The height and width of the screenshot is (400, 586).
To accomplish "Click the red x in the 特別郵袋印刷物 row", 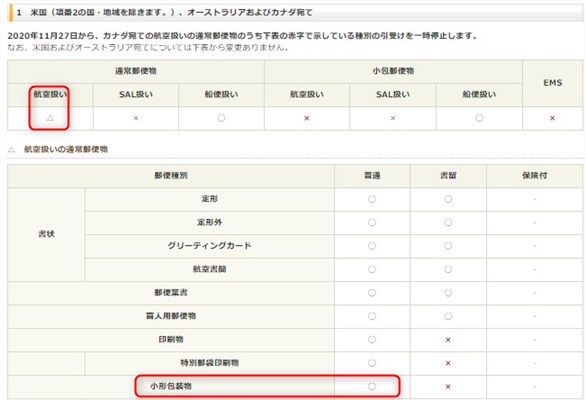I will point(448,363).
